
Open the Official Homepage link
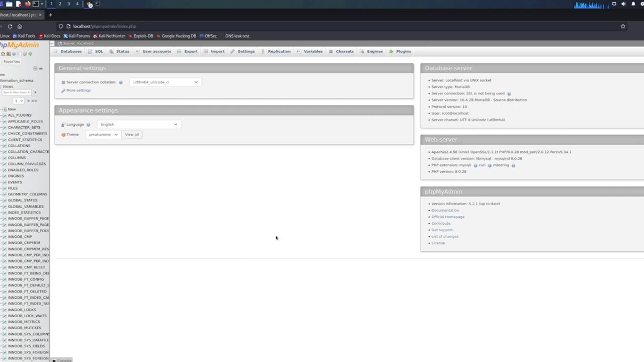(448, 217)
